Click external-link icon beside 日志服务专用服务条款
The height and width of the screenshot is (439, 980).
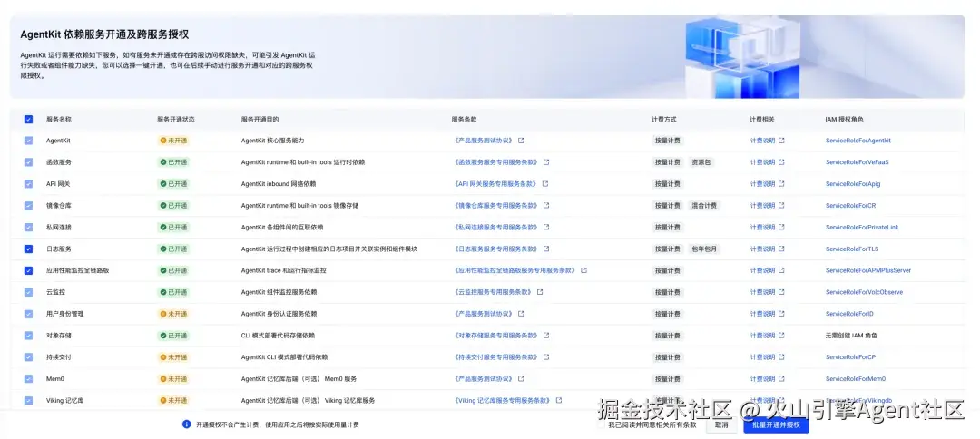tap(547, 249)
